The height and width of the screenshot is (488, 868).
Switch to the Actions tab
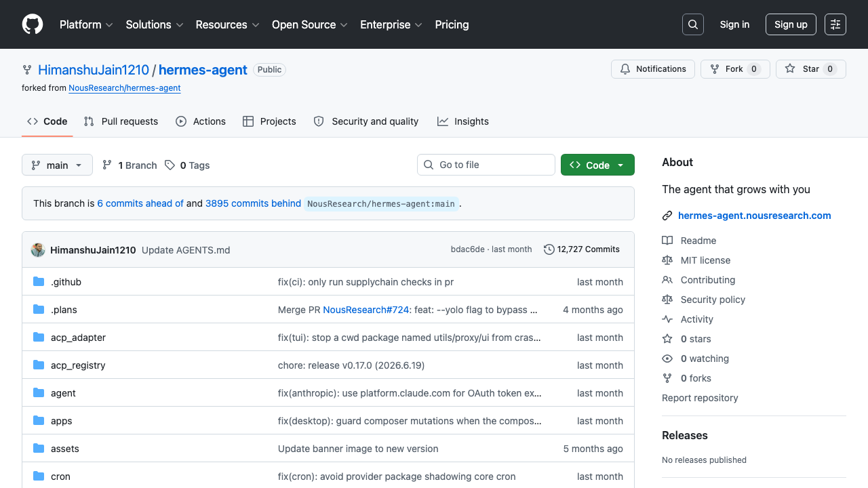pyautogui.click(x=201, y=121)
